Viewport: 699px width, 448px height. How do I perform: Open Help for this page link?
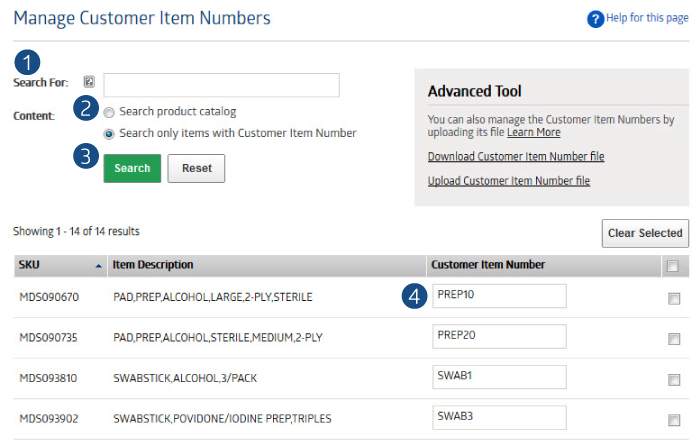[647, 18]
